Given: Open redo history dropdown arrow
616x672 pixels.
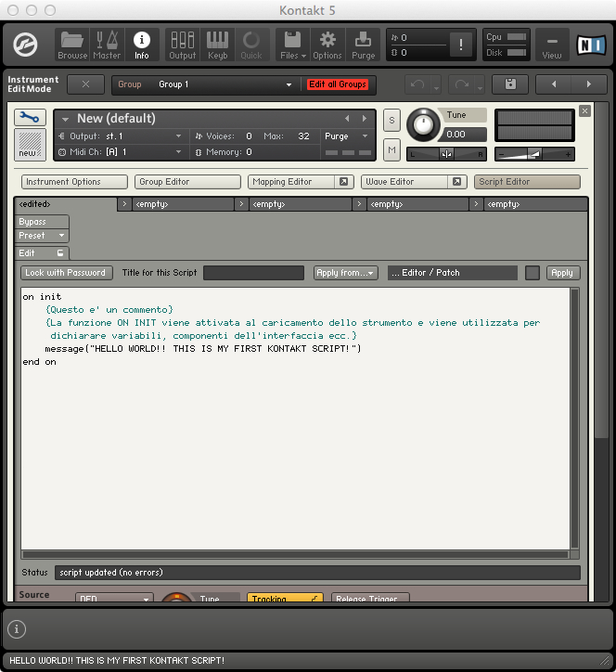Looking at the screenshot, I should (x=480, y=88).
